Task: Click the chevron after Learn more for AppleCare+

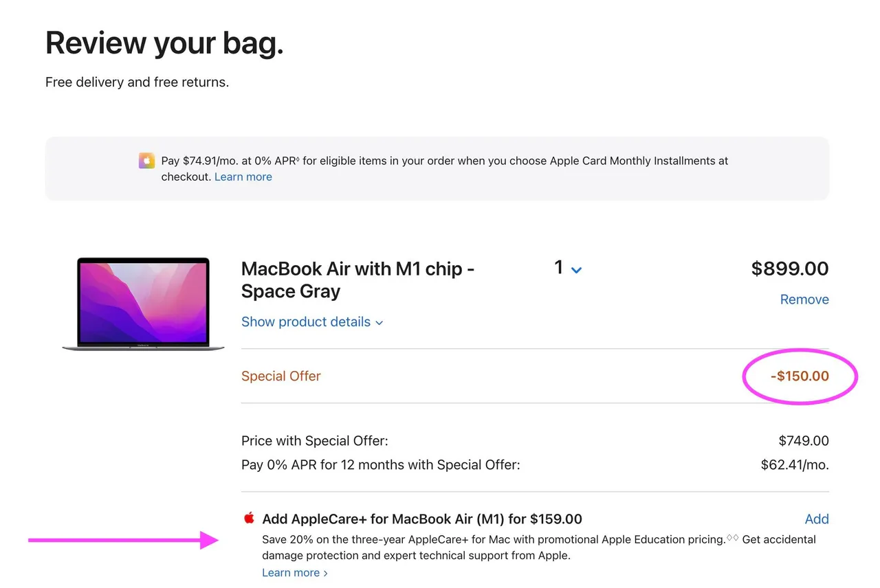Action: pyautogui.click(x=325, y=572)
